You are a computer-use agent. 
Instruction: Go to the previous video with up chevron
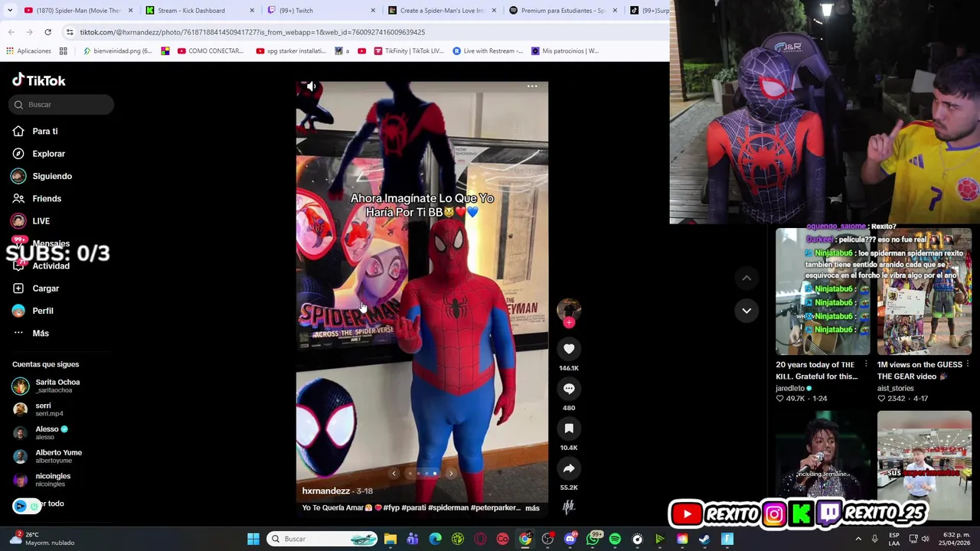tap(746, 278)
